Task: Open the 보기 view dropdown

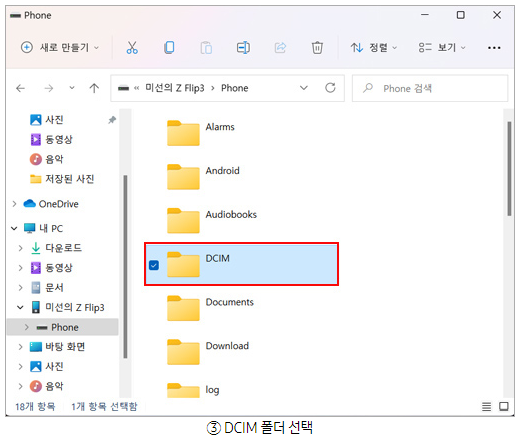Action: pyautogui.click(x=442, y=48)
